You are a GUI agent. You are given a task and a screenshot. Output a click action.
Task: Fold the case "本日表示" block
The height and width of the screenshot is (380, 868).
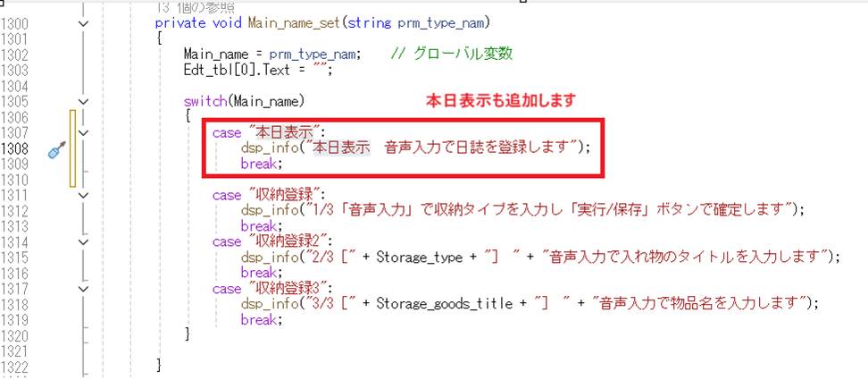click(x=84, y=132)
